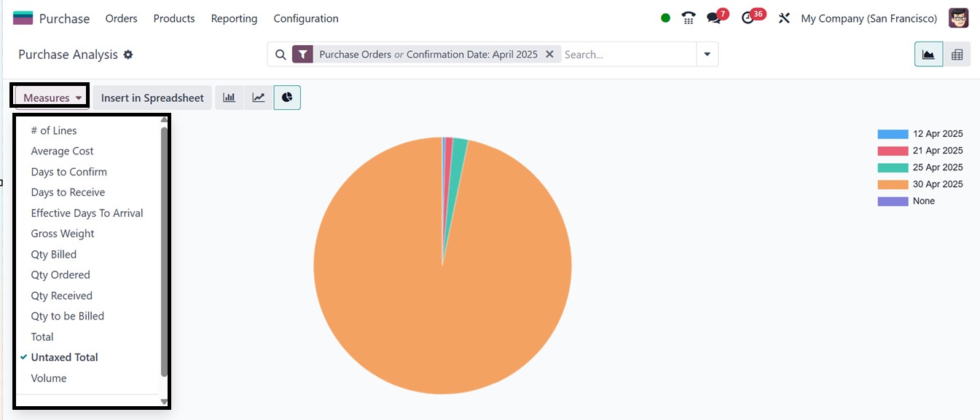The height and width of the screenshot is (420, 980).
Task: Open the pivot table view
Action: tap(957, 54)
